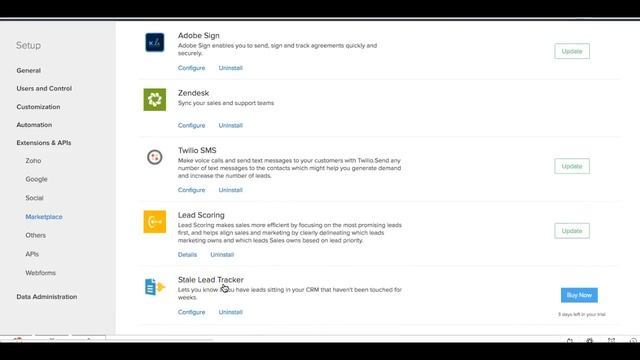Open Users and Control section

point(44,89)
